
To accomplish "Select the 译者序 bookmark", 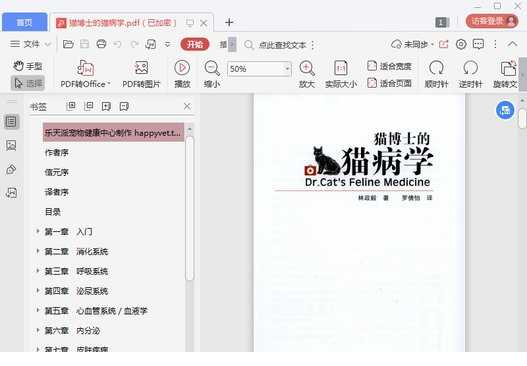I will tap(56, 192).
